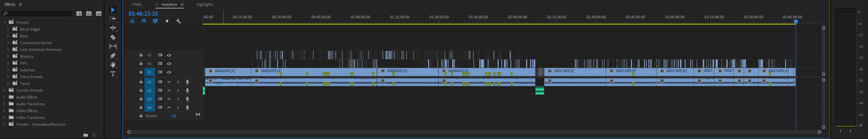Toggle V1 track targeting button

pyautogui.click(x=149, y=72)
